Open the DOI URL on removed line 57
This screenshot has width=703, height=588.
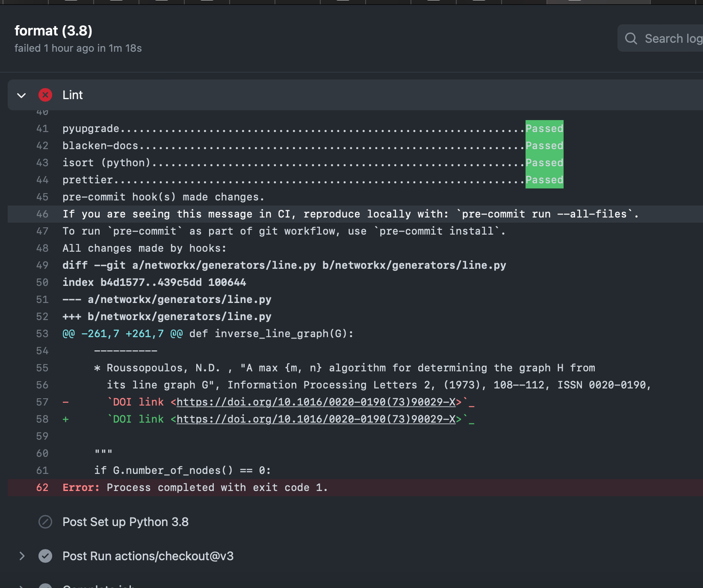point(316,402)
